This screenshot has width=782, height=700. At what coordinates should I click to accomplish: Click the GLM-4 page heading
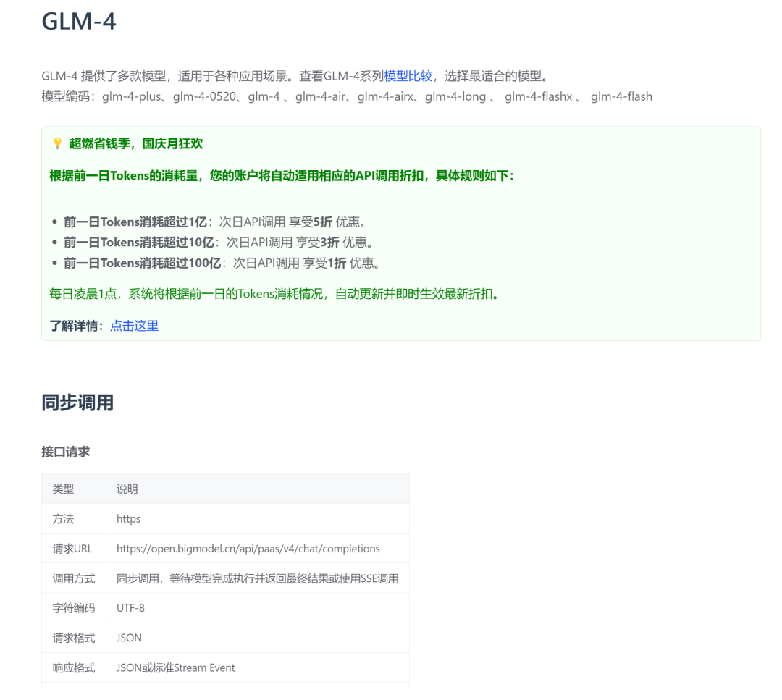click(x=79, y=22)
